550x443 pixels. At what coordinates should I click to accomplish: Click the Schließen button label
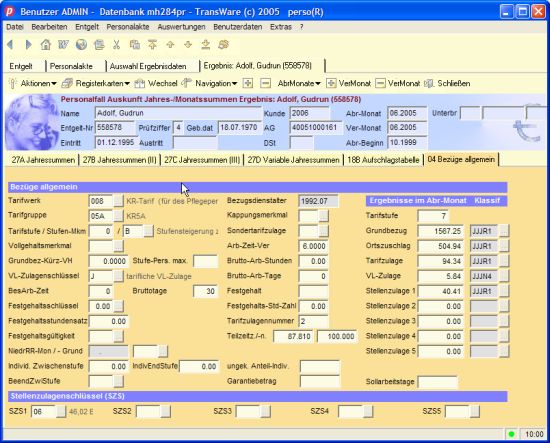[454, 83]
